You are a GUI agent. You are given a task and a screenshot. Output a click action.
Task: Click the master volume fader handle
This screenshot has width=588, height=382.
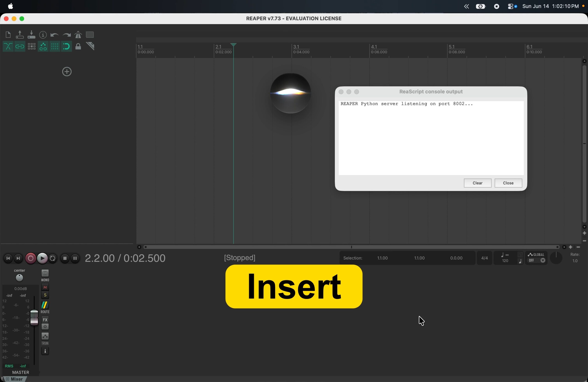click(34, 318)
